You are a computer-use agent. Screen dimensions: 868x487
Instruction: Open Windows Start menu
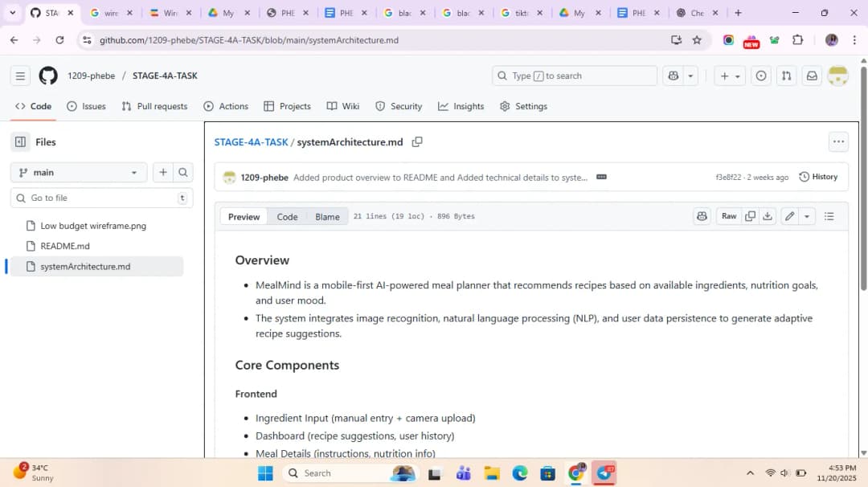(266, 473)
